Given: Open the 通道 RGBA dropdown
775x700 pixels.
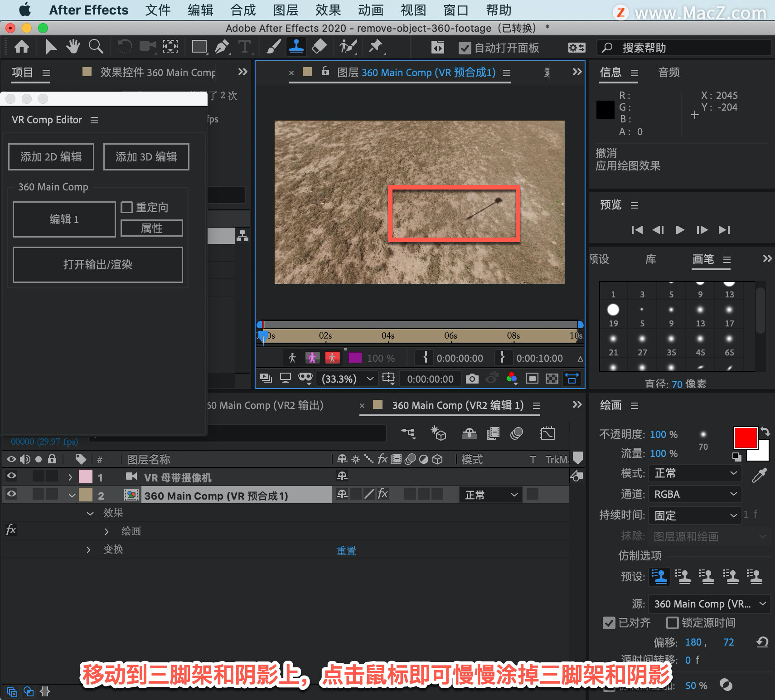Looking at the screenshot, I should 695,494.
